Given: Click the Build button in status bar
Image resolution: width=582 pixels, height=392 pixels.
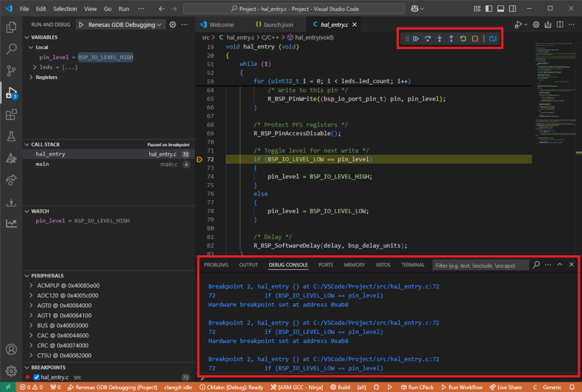Looking at the screenshot, I should click(339, 387).
